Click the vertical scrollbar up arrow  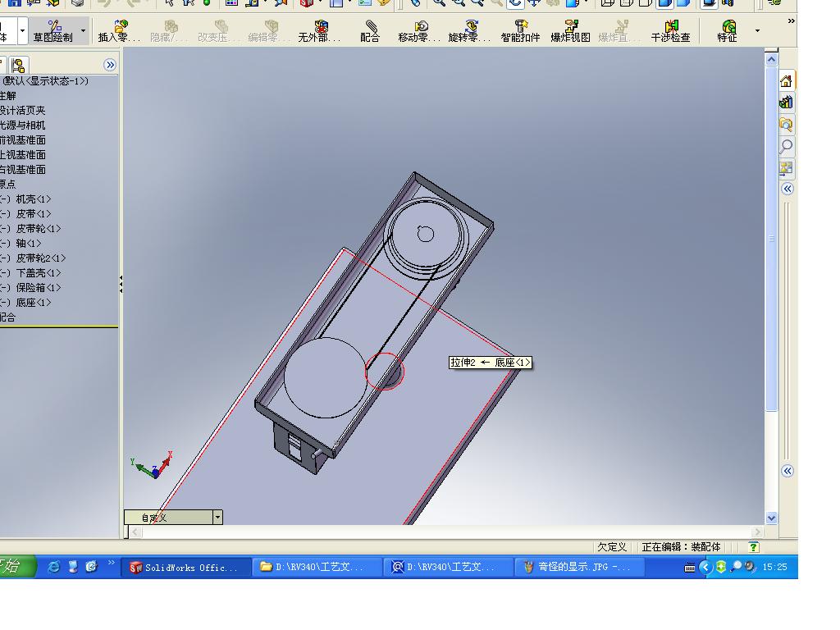[771, 59]
